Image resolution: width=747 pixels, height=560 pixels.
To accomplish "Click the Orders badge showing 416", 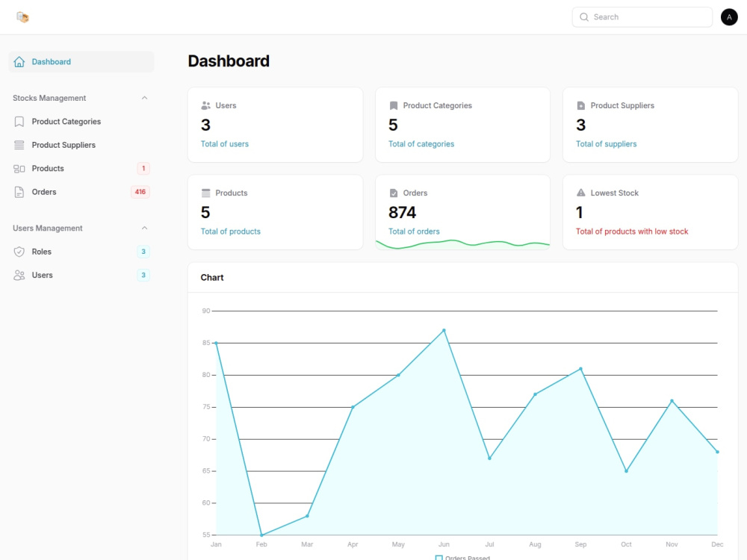I will tap(140, 192).
